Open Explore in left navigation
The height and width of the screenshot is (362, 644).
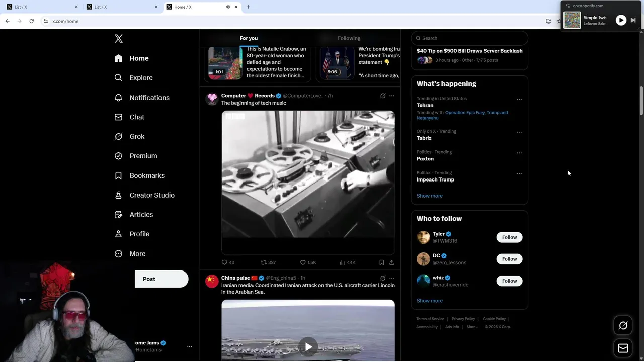133,78
